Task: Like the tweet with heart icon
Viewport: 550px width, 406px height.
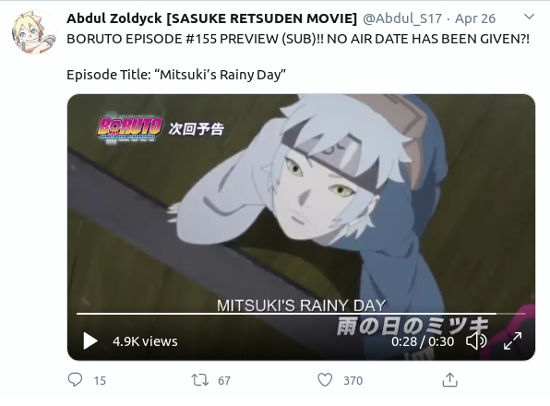Action: click(325, 380)
